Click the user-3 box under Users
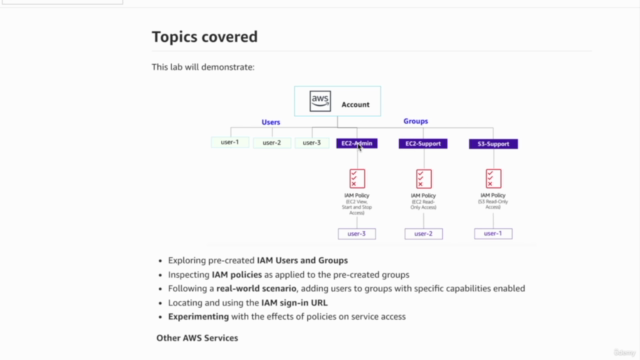Image resolution: width=640 pixels, height=360 pixels. pyautogui.click(x=312, y=143)
